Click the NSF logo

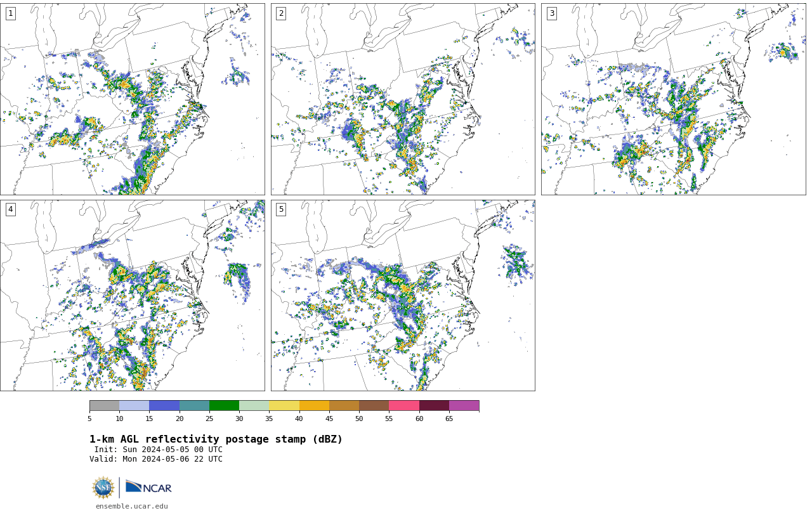(103, 488)
